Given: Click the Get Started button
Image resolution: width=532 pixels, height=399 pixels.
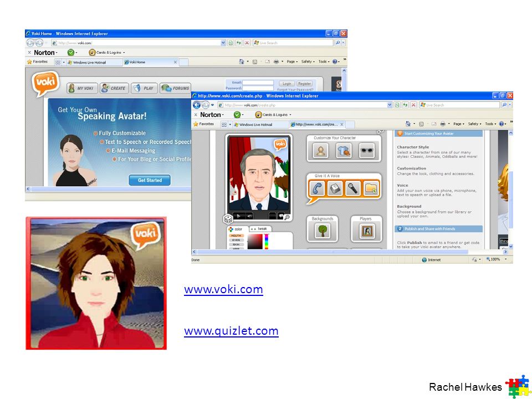Looking at the screenshot, I should point(150,180).
